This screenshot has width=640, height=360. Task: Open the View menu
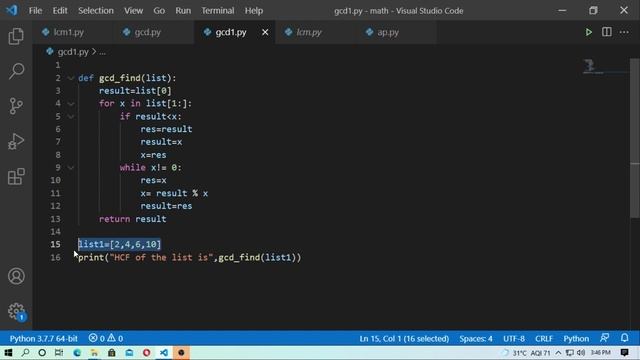tap(133, 11)
